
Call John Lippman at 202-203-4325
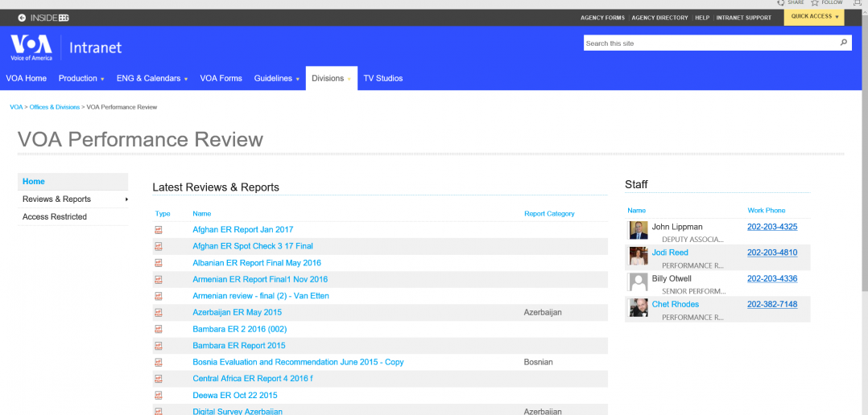(x=772, y=227)
